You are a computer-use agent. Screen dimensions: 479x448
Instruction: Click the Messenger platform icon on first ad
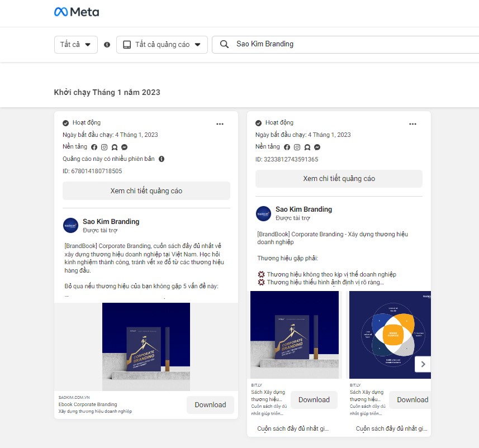(124, 147)
